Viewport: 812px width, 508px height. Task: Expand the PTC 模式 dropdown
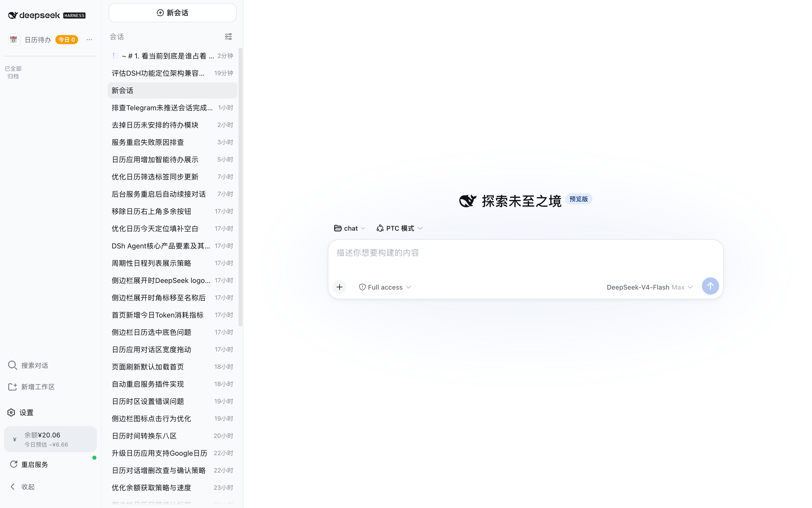[x=399, y=228]
